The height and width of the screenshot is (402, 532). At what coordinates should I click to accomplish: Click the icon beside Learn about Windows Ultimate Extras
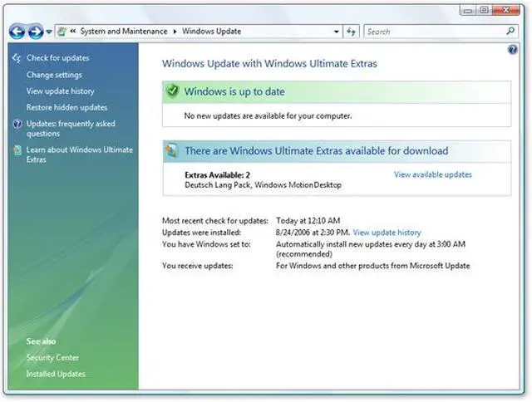(17, 150)
